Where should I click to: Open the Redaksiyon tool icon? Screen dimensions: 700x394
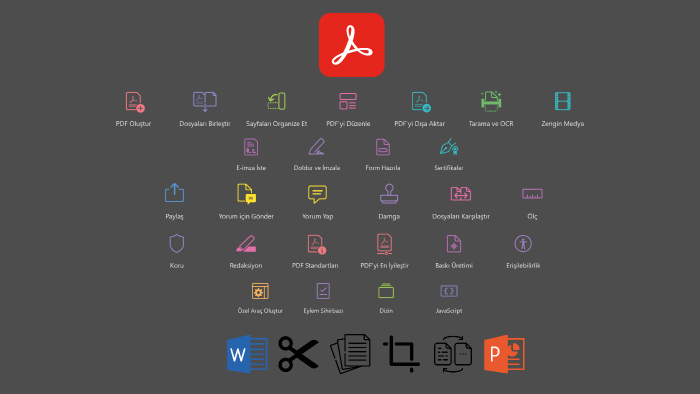coord(246,244)
